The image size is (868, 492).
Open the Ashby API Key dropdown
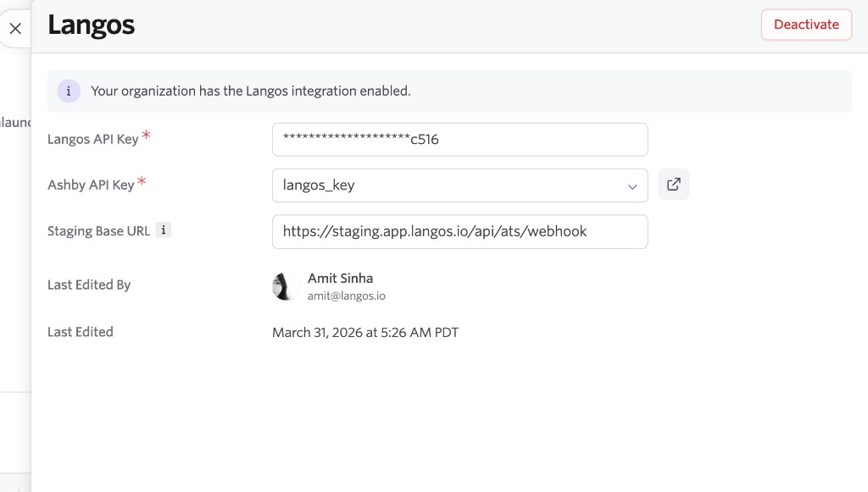click(459, 185)
